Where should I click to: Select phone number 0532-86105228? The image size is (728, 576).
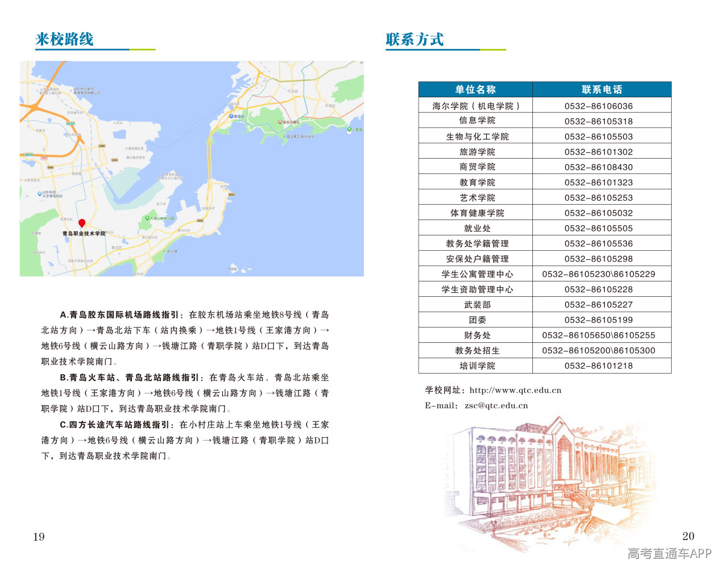[x=598, y=289]
